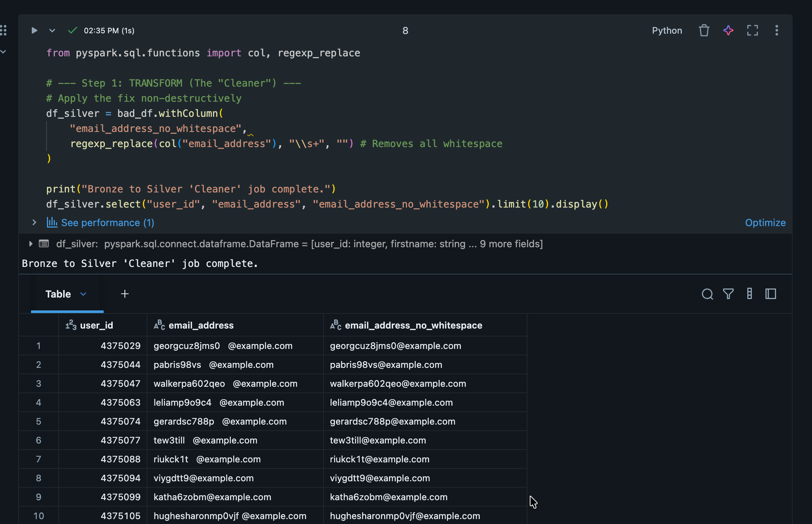Delete cell using trash icon
This screenshot has height=524, width=812.
(704, 30)
